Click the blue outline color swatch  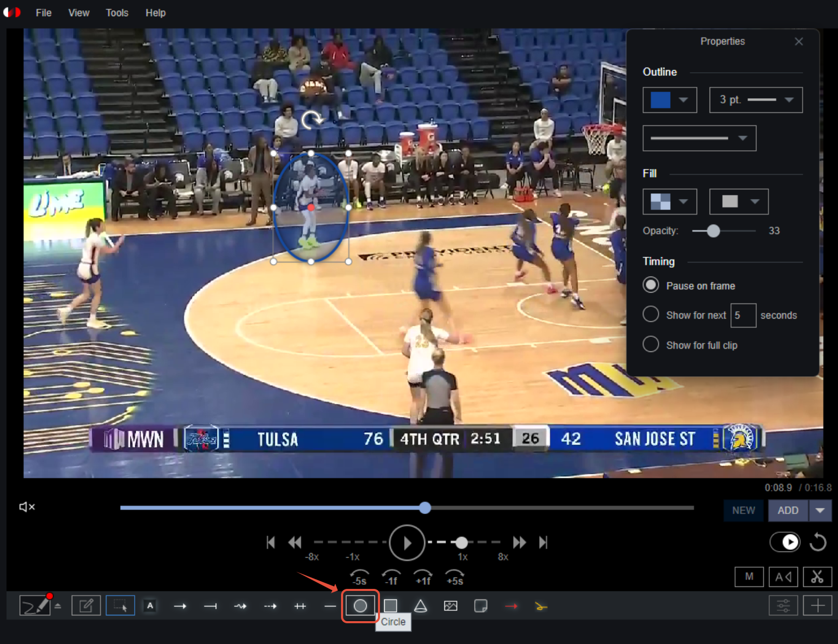click(x=661, y=100)
